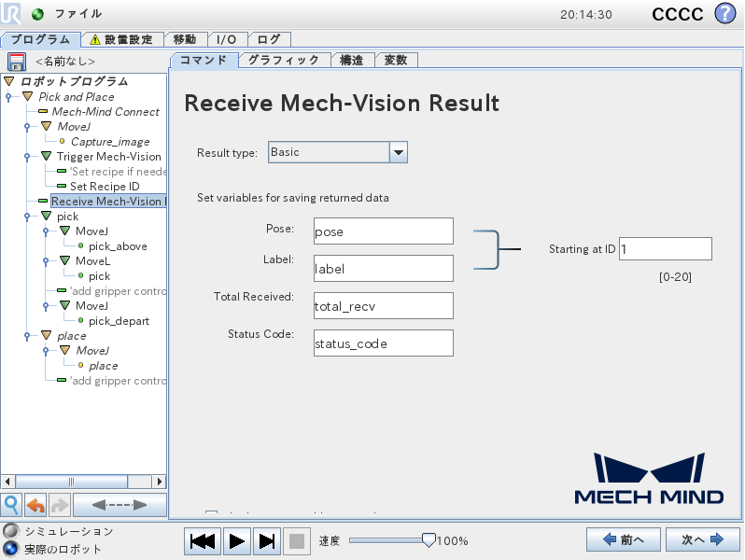This screenshot has width=745, height=560.
Task: Click the Set Recipe ID node icon
Action: (62, 186)
